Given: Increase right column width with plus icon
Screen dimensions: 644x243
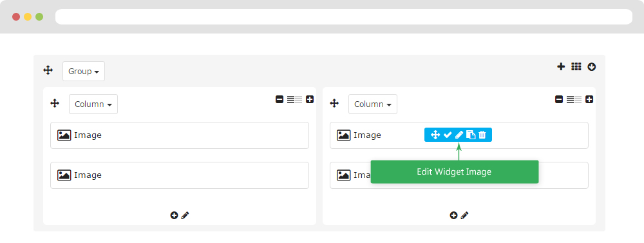Looking at the screenshot, I should (589, 99).
